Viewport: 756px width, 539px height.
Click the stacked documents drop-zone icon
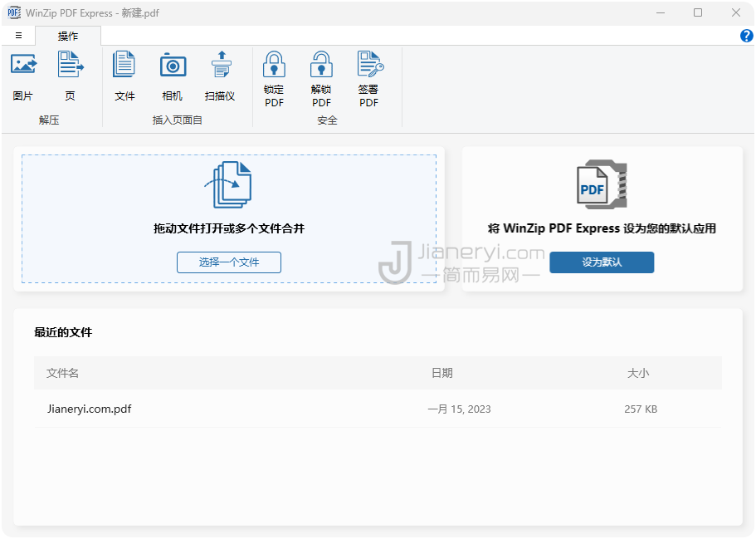click(229, 185)
